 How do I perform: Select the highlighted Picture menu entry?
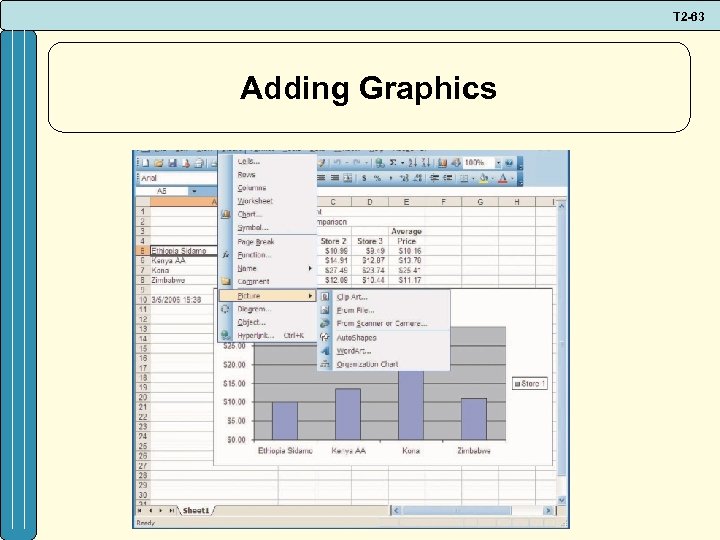(267, 296)
